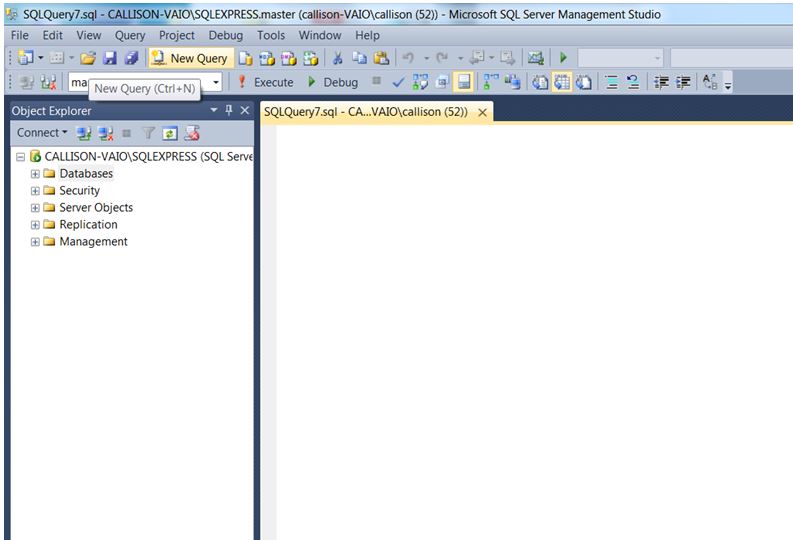This screenshot has width=793, height=540.
Task: Click Disconnect icon in Object Explorer
Action: click(106, 133)
